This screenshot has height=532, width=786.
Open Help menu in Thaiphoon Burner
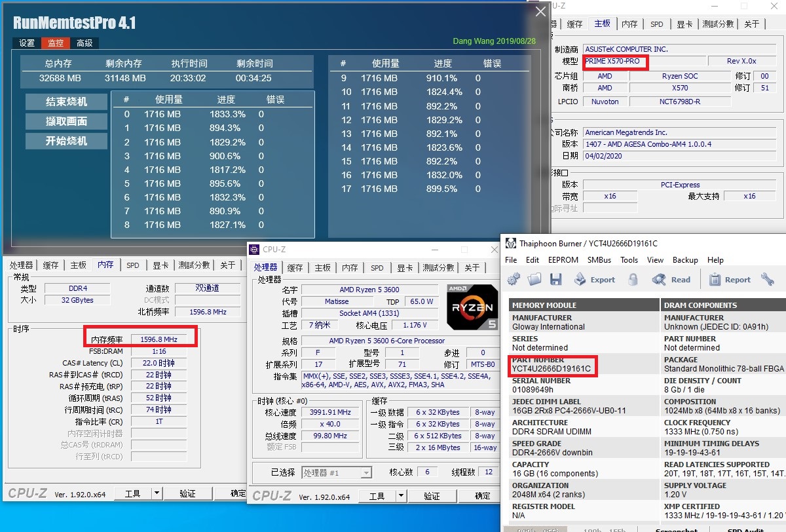tap(715, 260)
